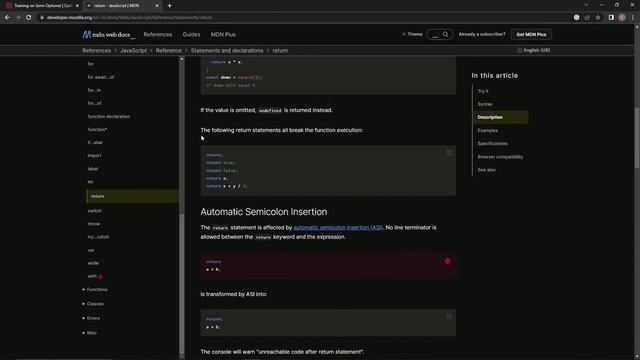
Task: Jump to Browser compatibility section
Action: coord(500,157)
